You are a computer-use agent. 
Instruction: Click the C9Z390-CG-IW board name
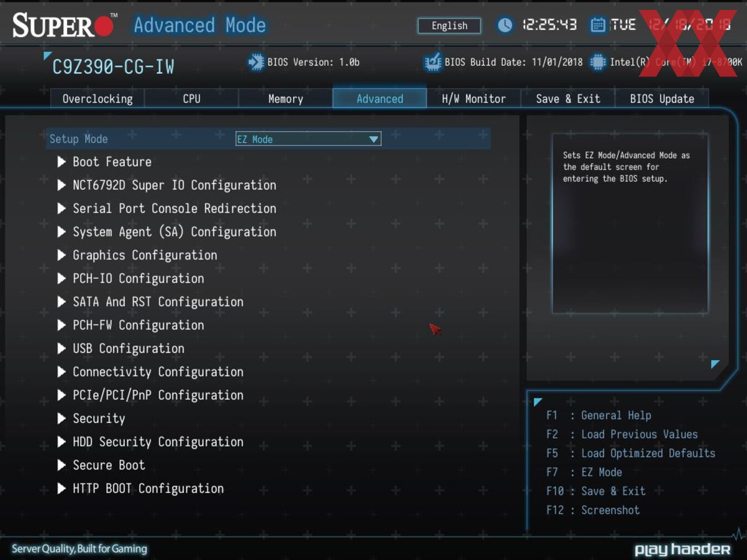(113, 67)
